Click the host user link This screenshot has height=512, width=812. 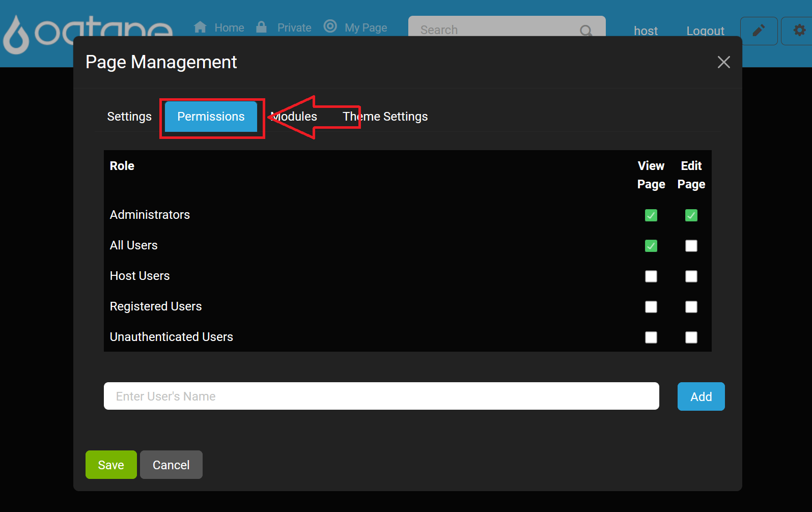(646, 31)
